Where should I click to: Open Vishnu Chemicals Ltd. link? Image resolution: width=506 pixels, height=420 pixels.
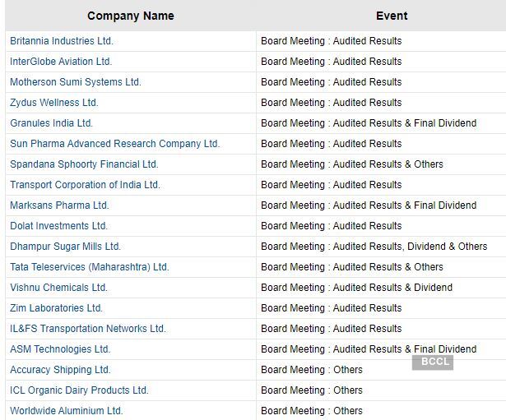(x=59, y=288)
